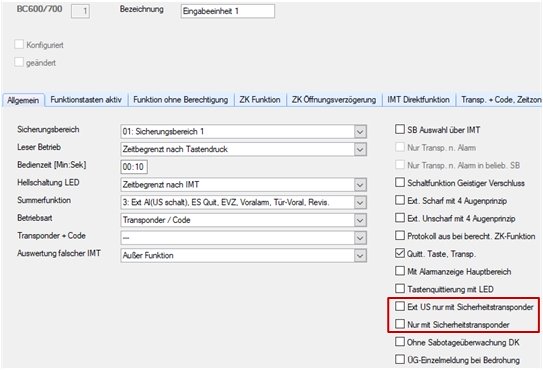Image resolution: width=543 pixels, height=370 pixels.
Task: Enable Mit Alarmanzeige Hauptbereich
Action: [x=400, y=271]
